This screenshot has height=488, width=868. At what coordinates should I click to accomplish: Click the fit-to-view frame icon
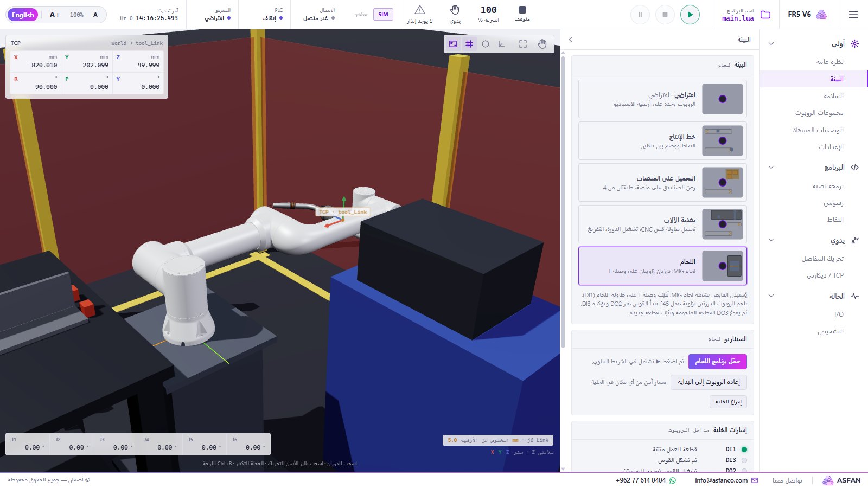coord(523,44)
